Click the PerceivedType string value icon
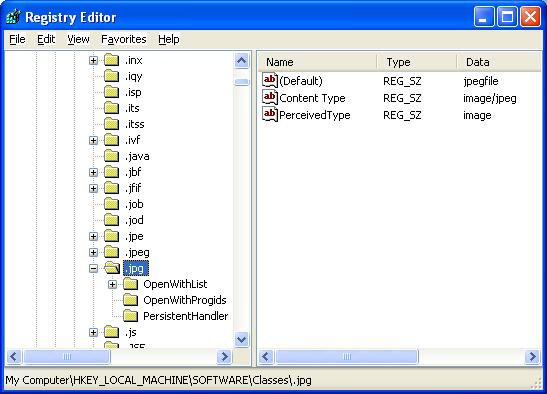Viewport: 547px width, 394px height. tap(270, 114)
